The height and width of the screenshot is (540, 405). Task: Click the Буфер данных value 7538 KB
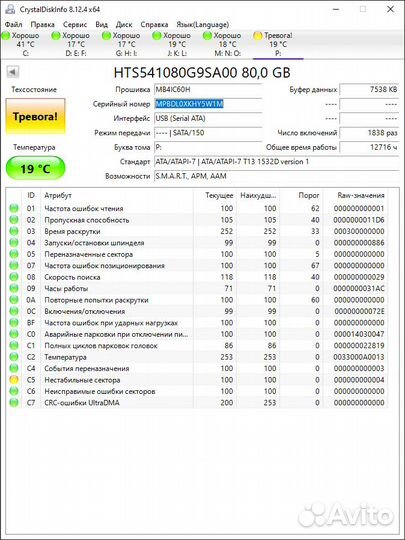tap(370, 90)
